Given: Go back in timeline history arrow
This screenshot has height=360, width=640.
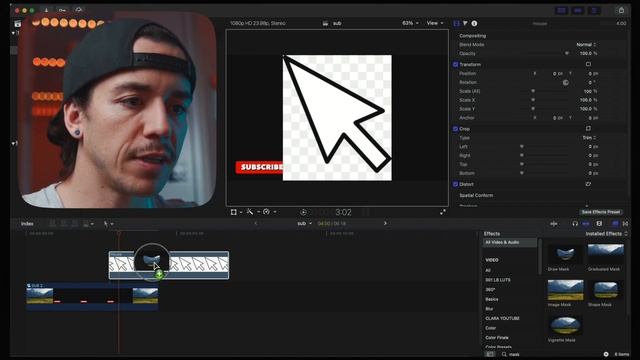Looking at the screenshot, I should pyautogui.click(x=256, y=223).
